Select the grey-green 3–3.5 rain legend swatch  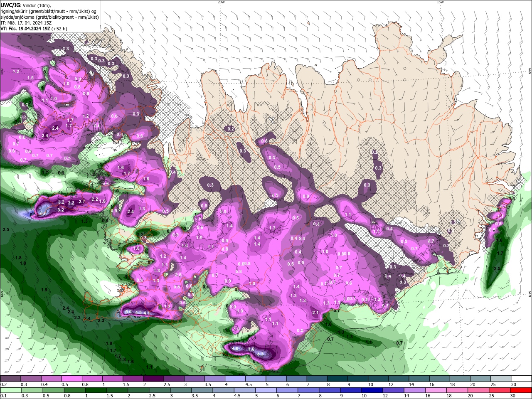click(x=181, y=390)
